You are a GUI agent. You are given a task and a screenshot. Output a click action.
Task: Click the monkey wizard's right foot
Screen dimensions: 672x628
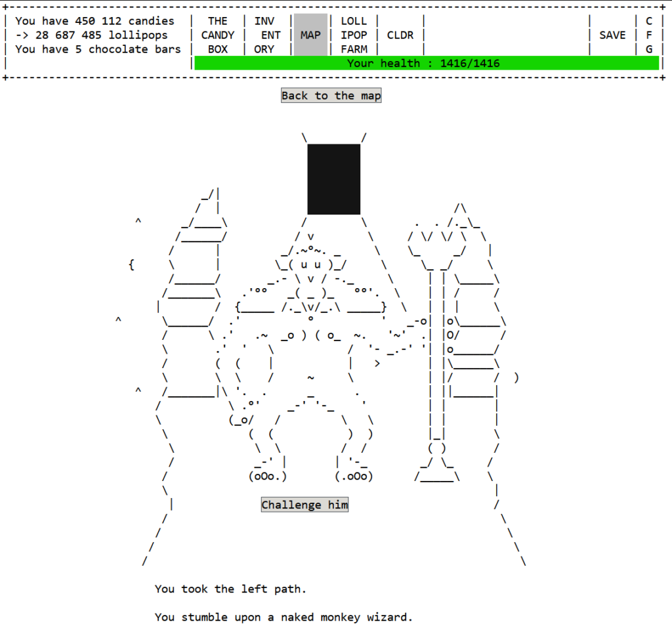coord(354,476)
